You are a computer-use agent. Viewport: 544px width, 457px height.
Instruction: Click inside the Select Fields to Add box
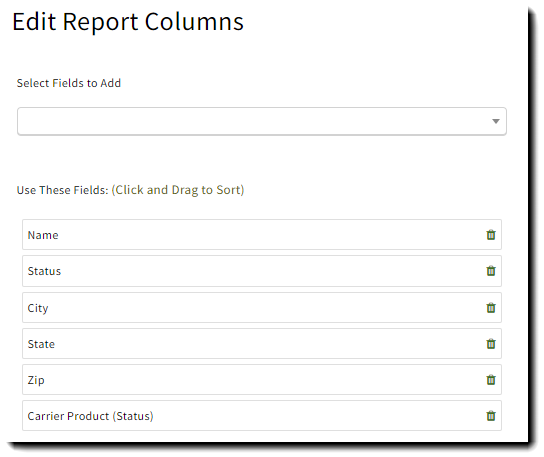pos(262,121)
